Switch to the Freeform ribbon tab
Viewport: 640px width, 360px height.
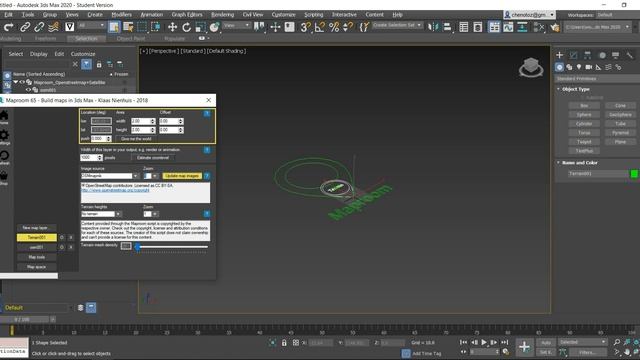tap(45, 38)
